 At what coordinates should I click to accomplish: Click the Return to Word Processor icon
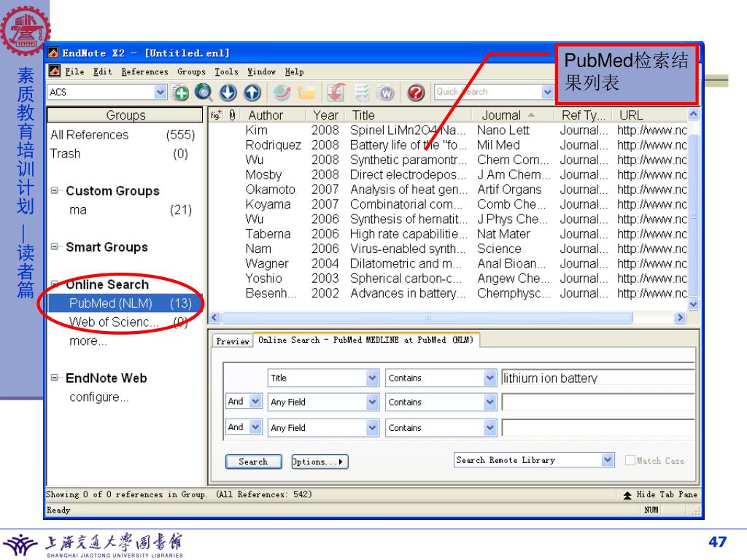pyautogui.click(x=385, y=93)
